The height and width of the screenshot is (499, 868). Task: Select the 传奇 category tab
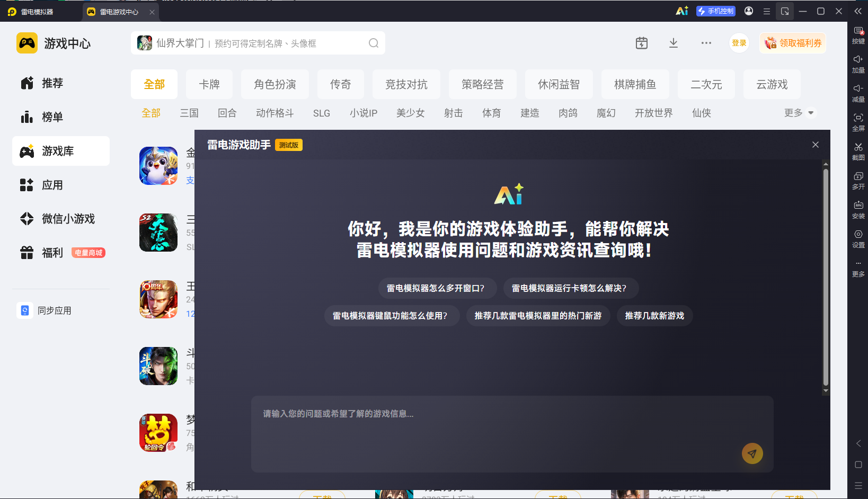pos(341,84)
